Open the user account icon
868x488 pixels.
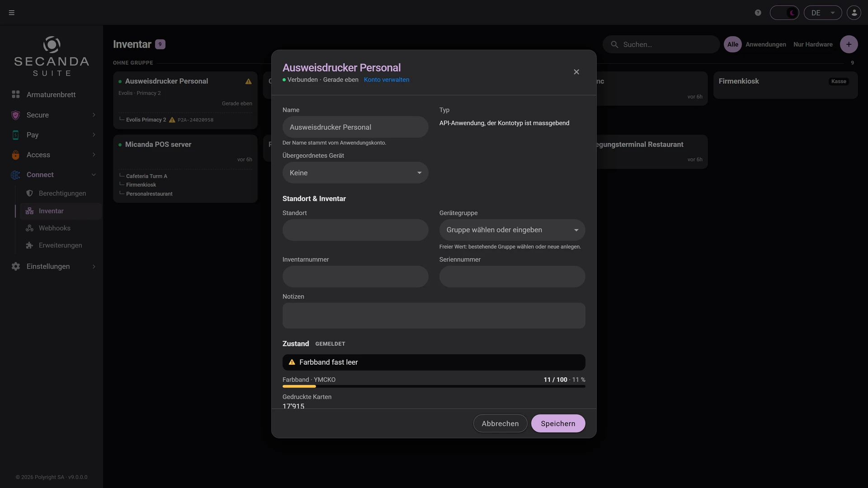(854, 13)
